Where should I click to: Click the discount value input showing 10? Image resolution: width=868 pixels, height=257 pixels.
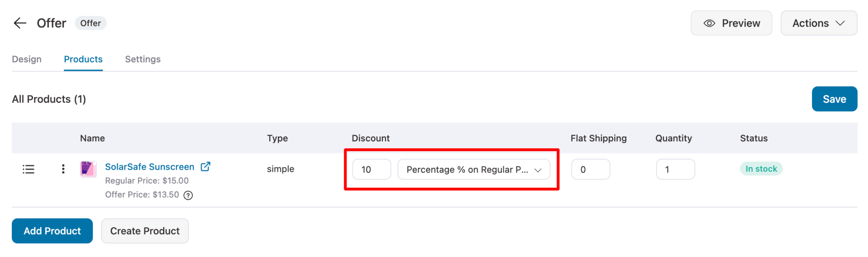point(371,169)
